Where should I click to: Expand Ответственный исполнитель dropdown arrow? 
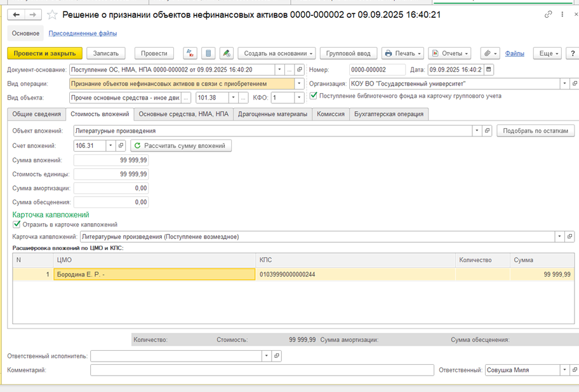click(x=267, y=356)
